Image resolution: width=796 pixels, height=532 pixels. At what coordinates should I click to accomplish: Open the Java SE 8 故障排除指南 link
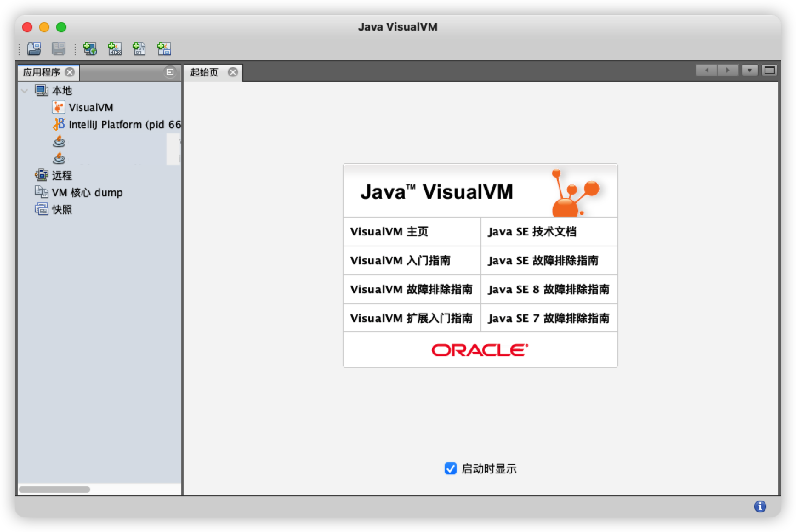pos(549,289)
